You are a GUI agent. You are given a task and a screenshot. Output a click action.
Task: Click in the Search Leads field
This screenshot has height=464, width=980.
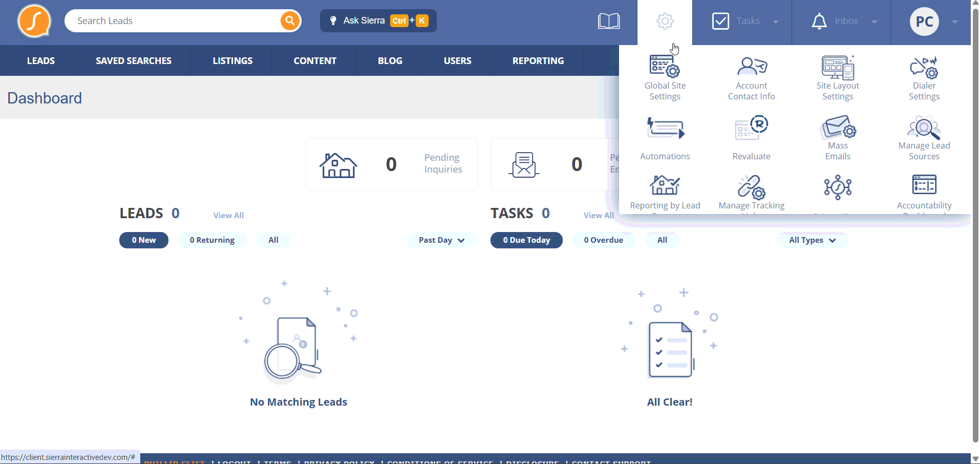[x=174, y=21]
